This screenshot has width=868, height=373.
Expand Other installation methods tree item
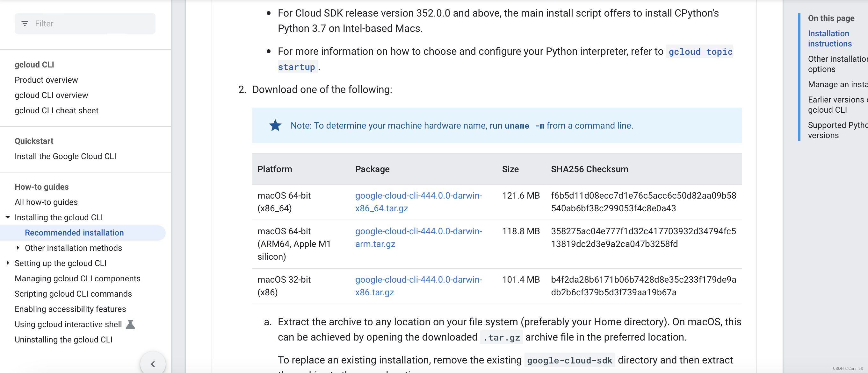tap(18, 248)
